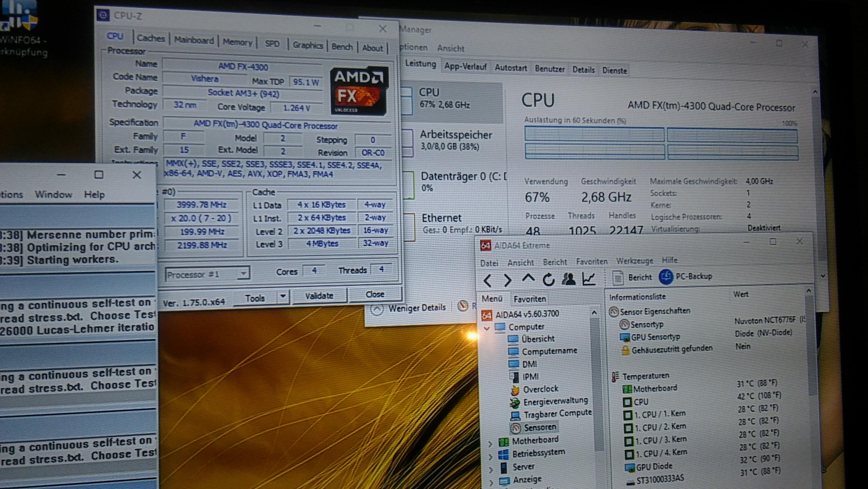The height and width of the screenshot is (489, 868).
Task: Click the Validate button in CPU-Z
Action: point(319,296)
